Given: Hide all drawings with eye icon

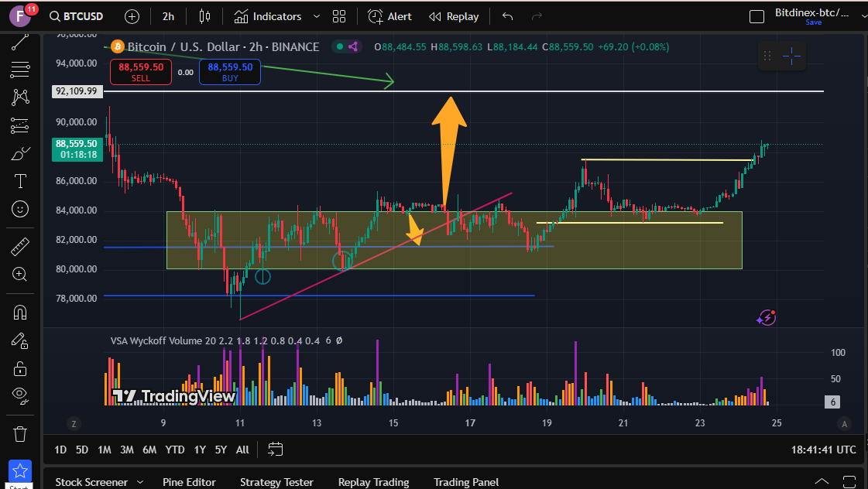Looking at the screenshot, I should click(20, 395).
